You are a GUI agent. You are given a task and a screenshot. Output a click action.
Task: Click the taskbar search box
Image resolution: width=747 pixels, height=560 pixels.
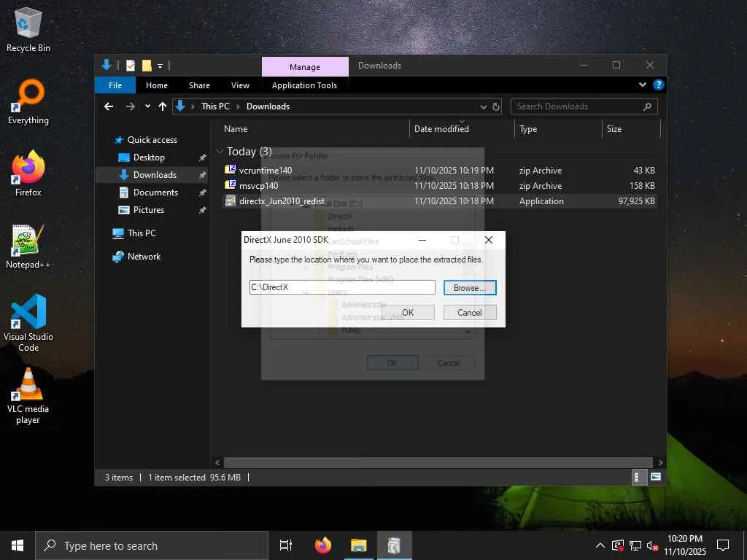tap(152, 545)
